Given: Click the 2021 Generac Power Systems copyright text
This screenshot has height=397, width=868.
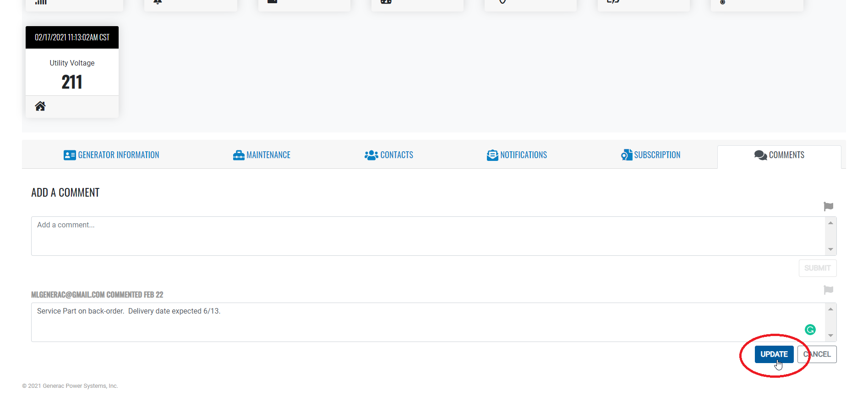Looking at the screenshot, I should 70,386.
